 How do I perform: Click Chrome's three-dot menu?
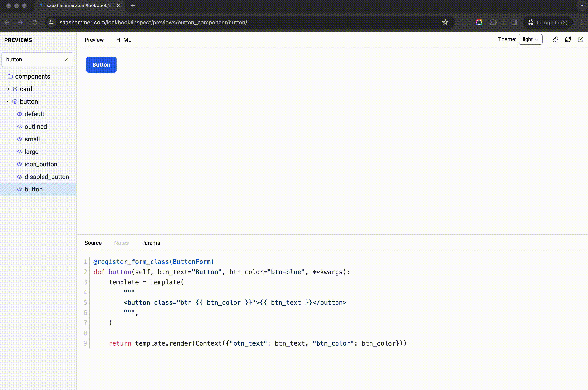click(581, 22)
